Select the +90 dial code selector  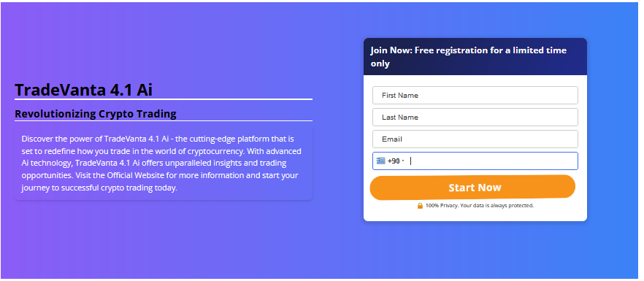coord(391,161)
